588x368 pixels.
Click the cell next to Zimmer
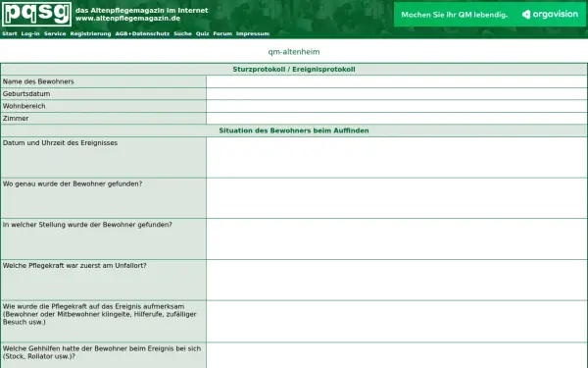point(396,119)
